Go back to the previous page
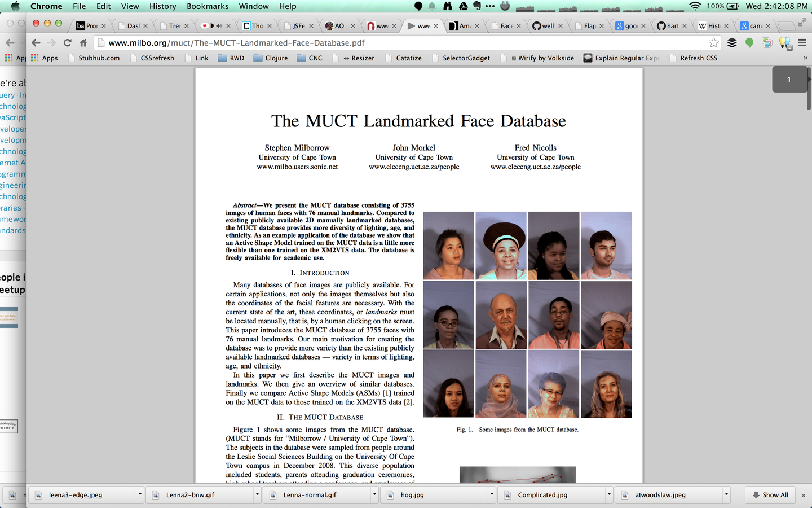Image resolution: width=812 pixels, height=508 pixels. (36, 43)
